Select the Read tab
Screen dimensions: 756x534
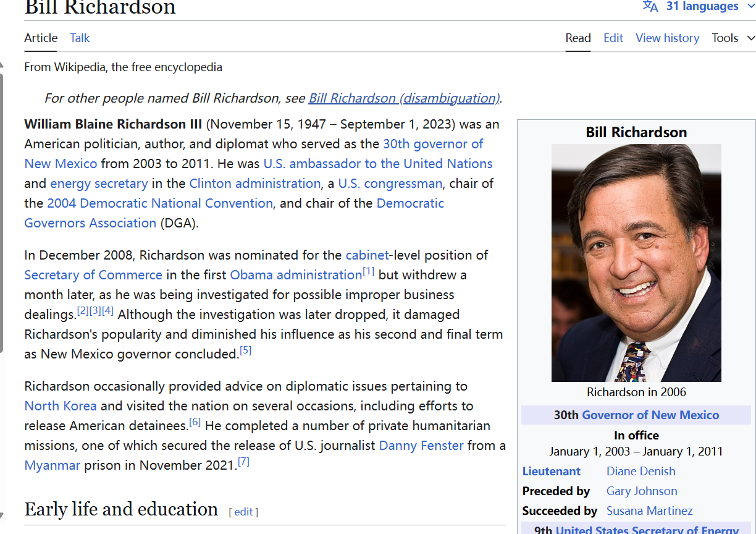tap(578, 38)
